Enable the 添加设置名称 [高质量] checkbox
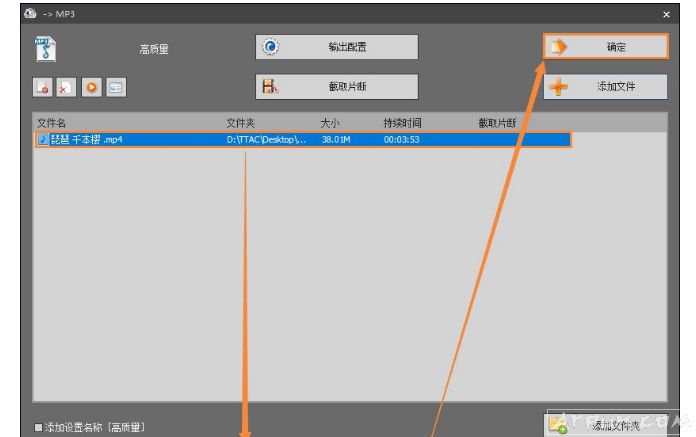This screenshot has height=437, width=696. [39, 427]
